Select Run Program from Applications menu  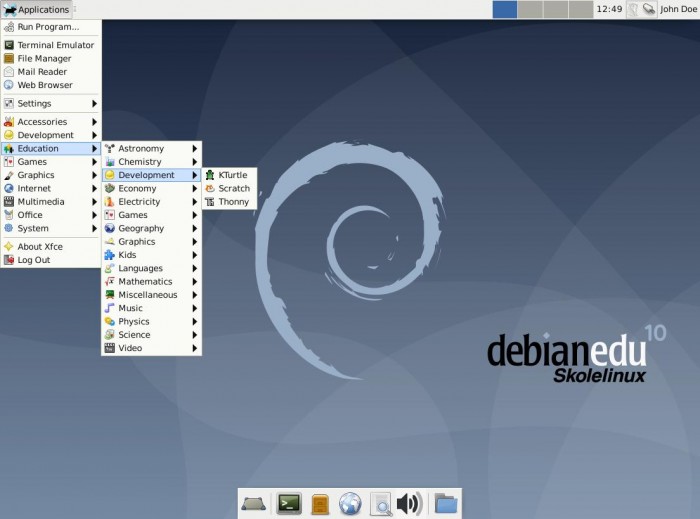coord(48,27)
